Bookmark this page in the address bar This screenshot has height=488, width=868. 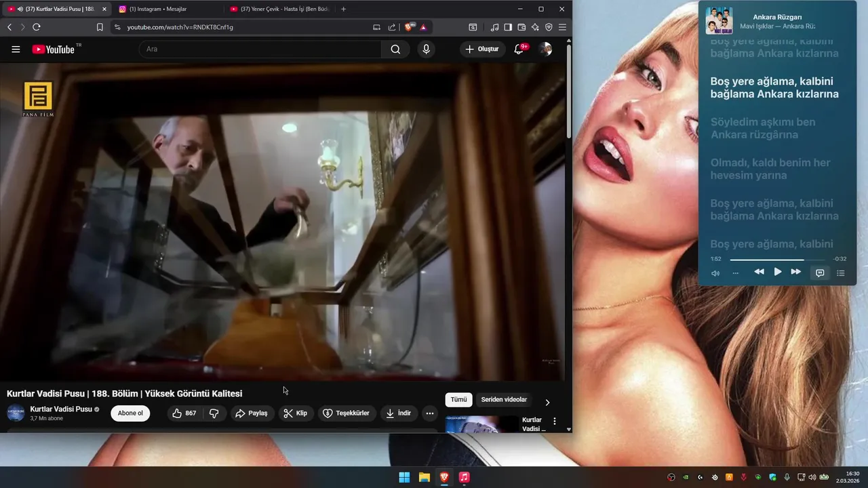click(x=100, y=27)
